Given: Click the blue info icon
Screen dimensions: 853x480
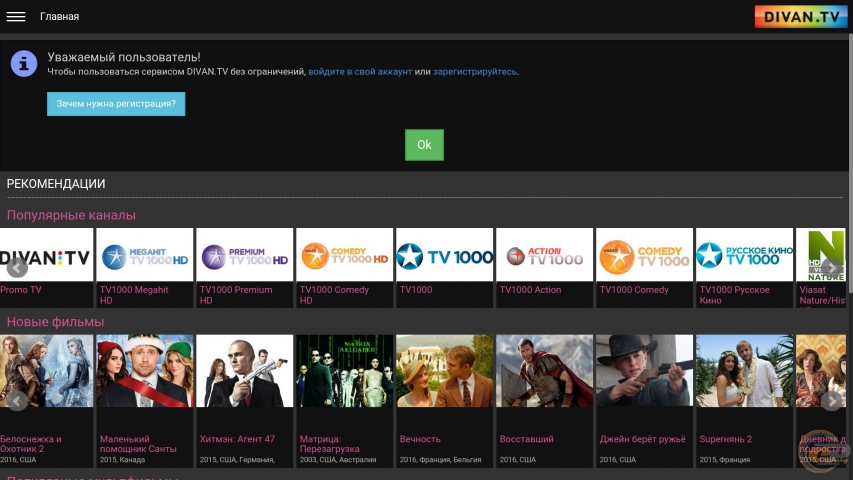Looking at the screenshot, I should pos(24,64).
